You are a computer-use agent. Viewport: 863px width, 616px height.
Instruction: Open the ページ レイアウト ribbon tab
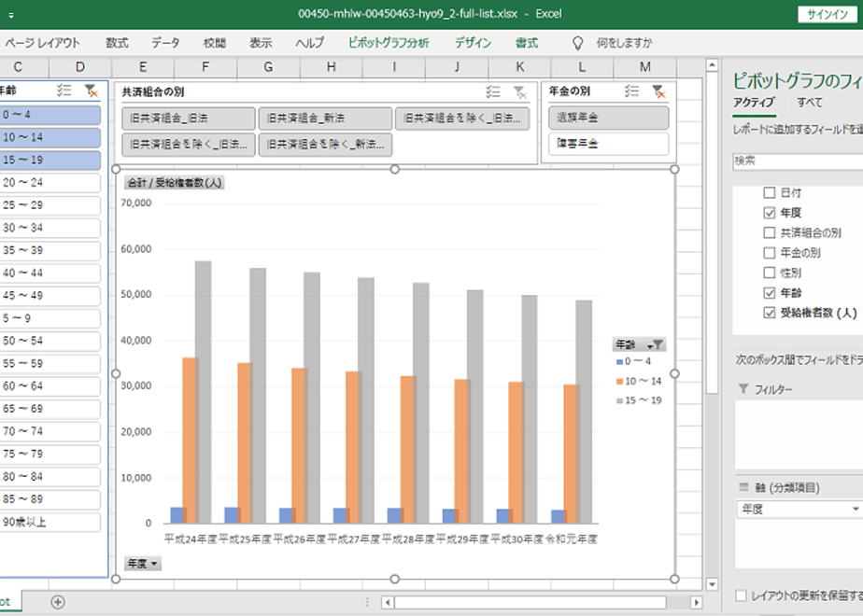[x=42, y=43]
